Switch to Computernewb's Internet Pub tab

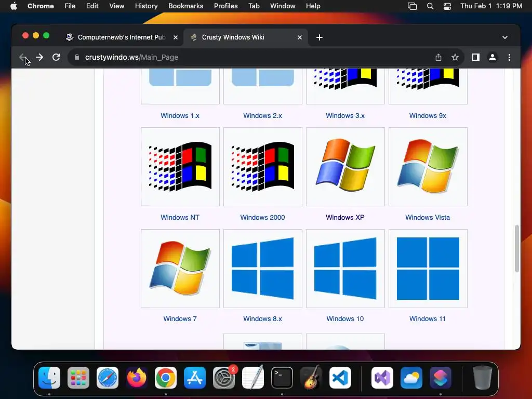point(121,37)
